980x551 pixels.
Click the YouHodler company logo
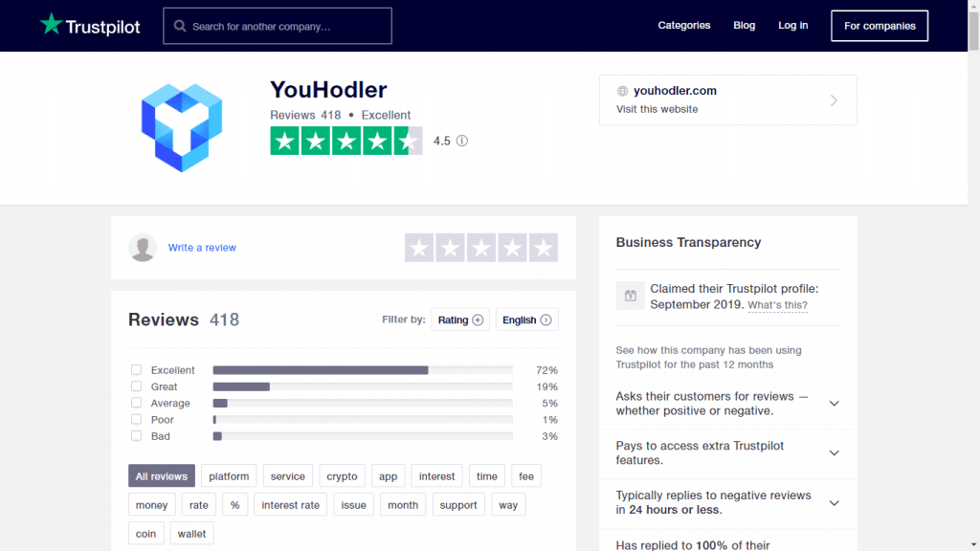click(x=182, y=127)
